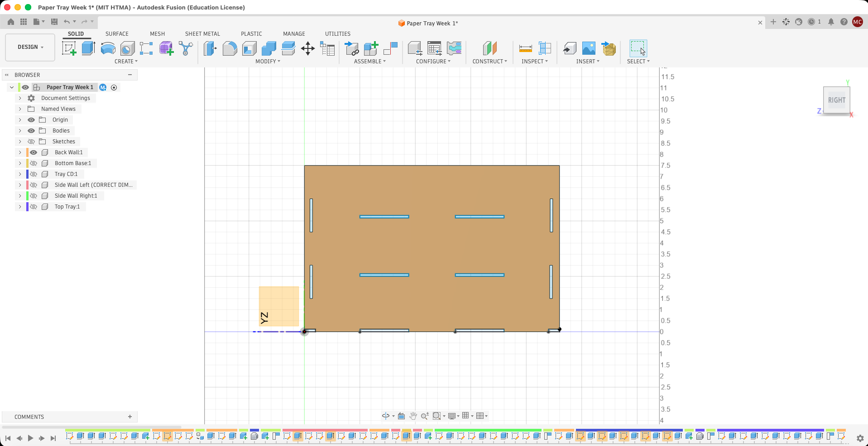Toggle visibility of Sketches folder
Image resolution: width=868 pixels, height=446 pixels.
pyautogui.click(x=31, y=142)
